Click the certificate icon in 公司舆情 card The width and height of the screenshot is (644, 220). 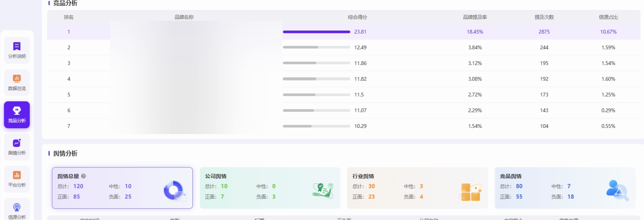tap(323, 190)
